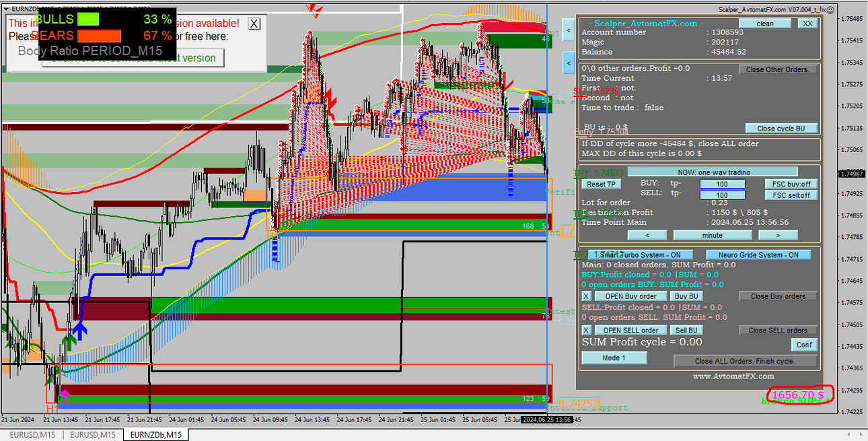Click the Entry: 1.75104 label

601,133
